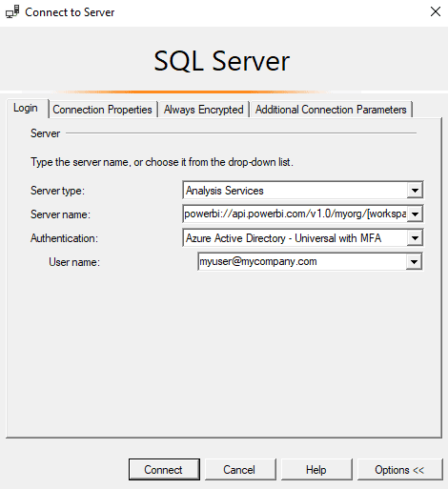
Task: Click the Connect to Server title bar icon
Action: click(12, 11)
